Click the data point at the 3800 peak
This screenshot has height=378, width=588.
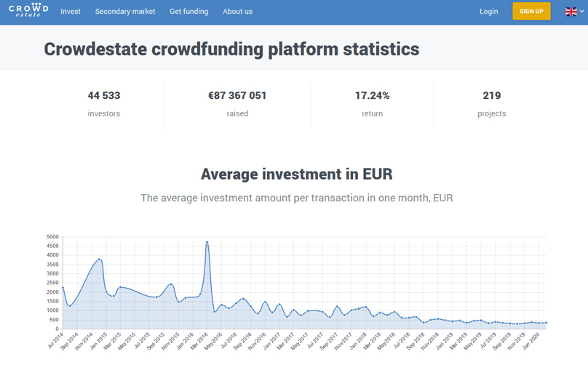(99, 260)
